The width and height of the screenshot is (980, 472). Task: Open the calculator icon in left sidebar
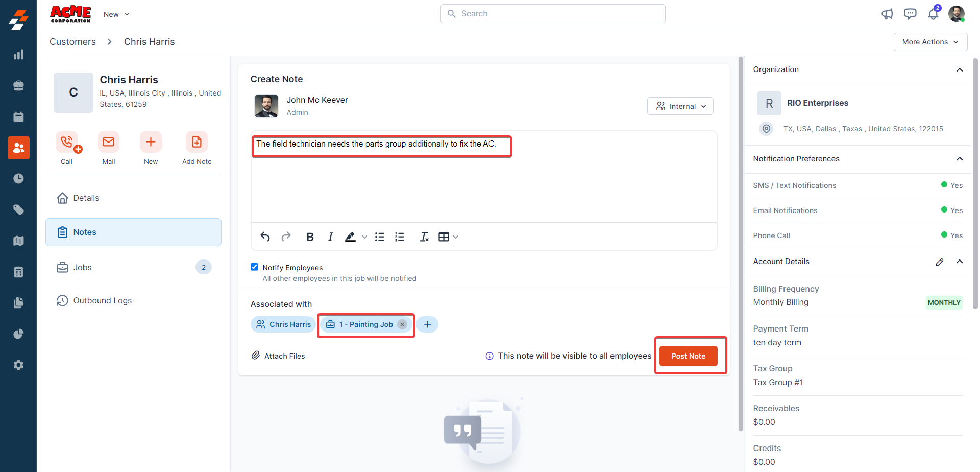[x=18, y=272]
